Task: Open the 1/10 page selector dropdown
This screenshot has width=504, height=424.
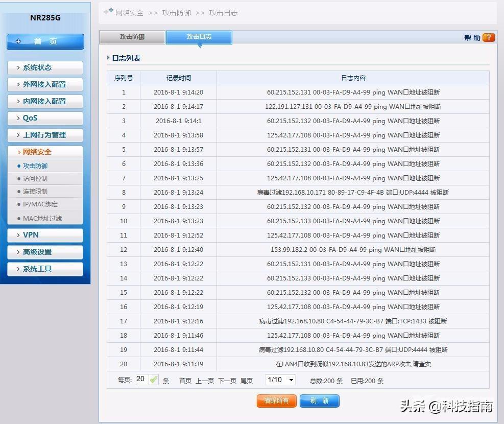Action: (280, 380)
